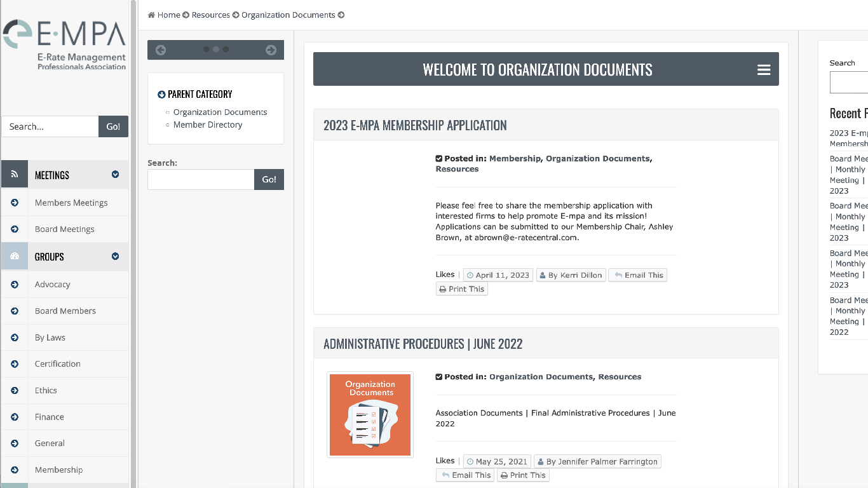Screen dimensions: 868x488
Task: Click By Kerri Dillon author tag
Action: coord(571,275)
